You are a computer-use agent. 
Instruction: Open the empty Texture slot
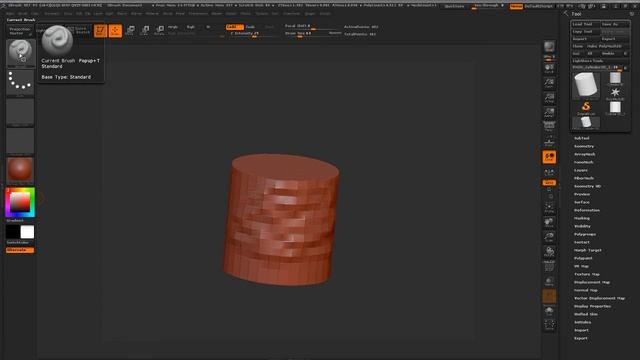pyautogui.click(x=20, y=141)
